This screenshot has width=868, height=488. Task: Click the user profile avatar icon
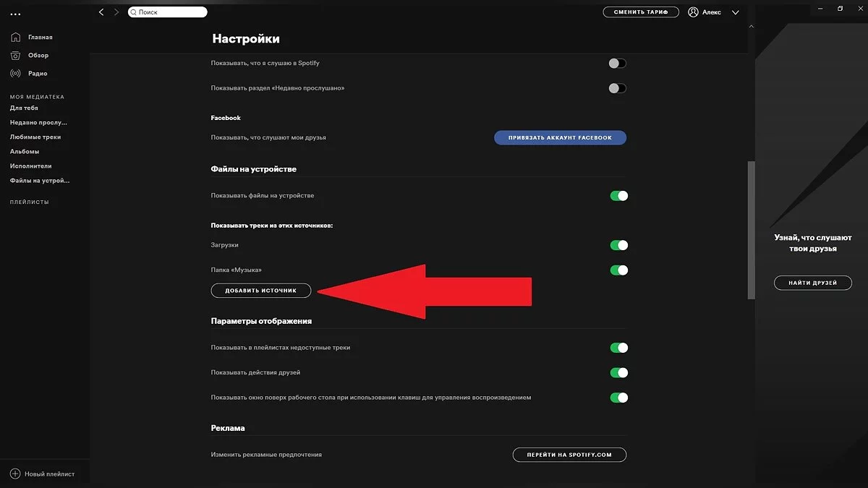[694, 12]
